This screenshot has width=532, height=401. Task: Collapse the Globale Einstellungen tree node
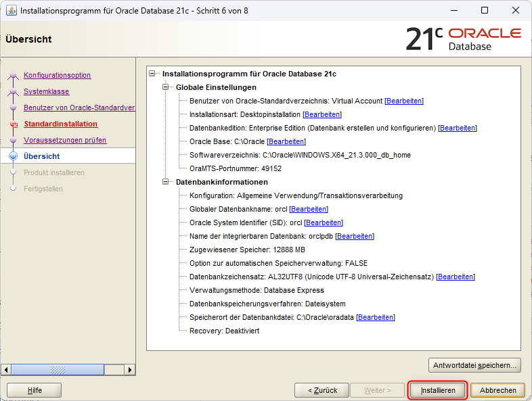166,87
